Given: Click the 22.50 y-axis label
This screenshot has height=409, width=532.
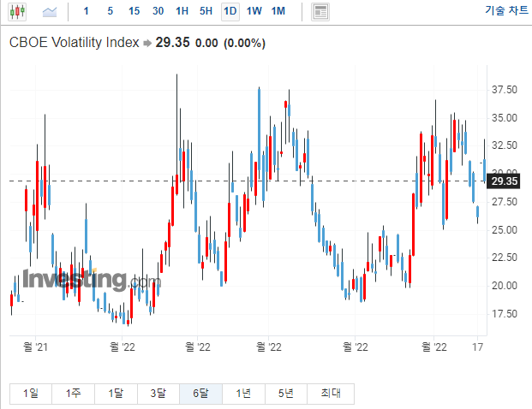Looking at the screenshot, I should coord(505,258).
